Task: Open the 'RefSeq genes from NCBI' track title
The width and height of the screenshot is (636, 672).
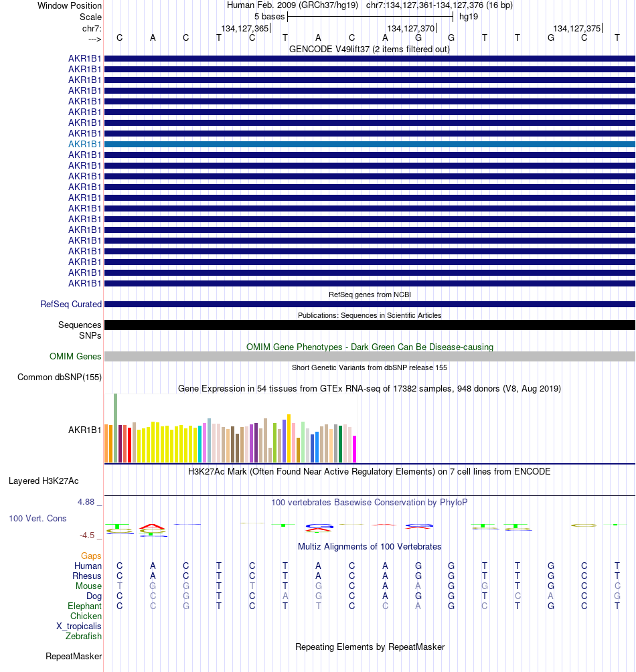Action: tap(370, 295)
